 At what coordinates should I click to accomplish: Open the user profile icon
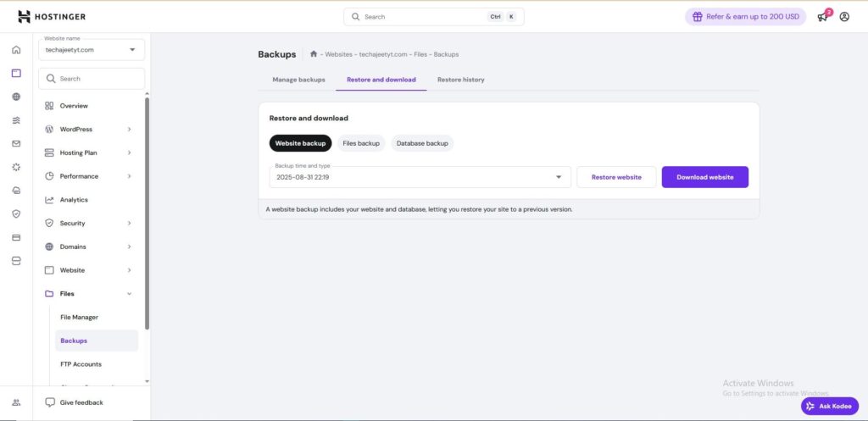pos(844,17)
